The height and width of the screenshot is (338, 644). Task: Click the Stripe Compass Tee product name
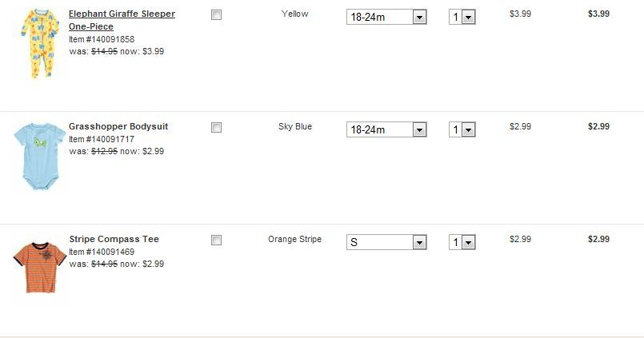(114, 239)
